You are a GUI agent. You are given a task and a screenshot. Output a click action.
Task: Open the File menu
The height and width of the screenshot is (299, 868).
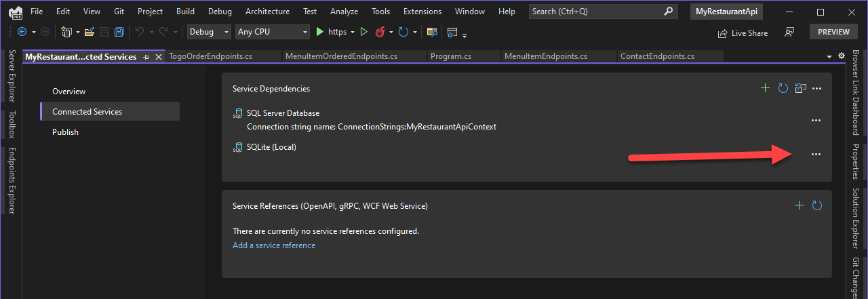tap(37, 12)
